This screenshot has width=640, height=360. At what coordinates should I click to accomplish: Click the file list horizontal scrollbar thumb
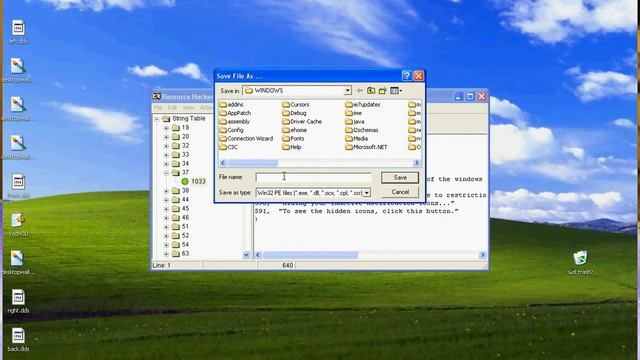coord(253,163)
